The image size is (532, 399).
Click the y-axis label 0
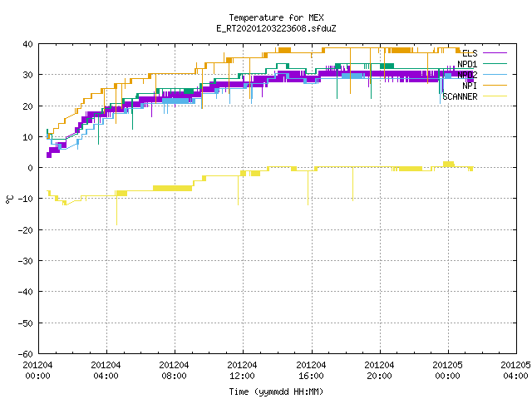tap(31, 168)
